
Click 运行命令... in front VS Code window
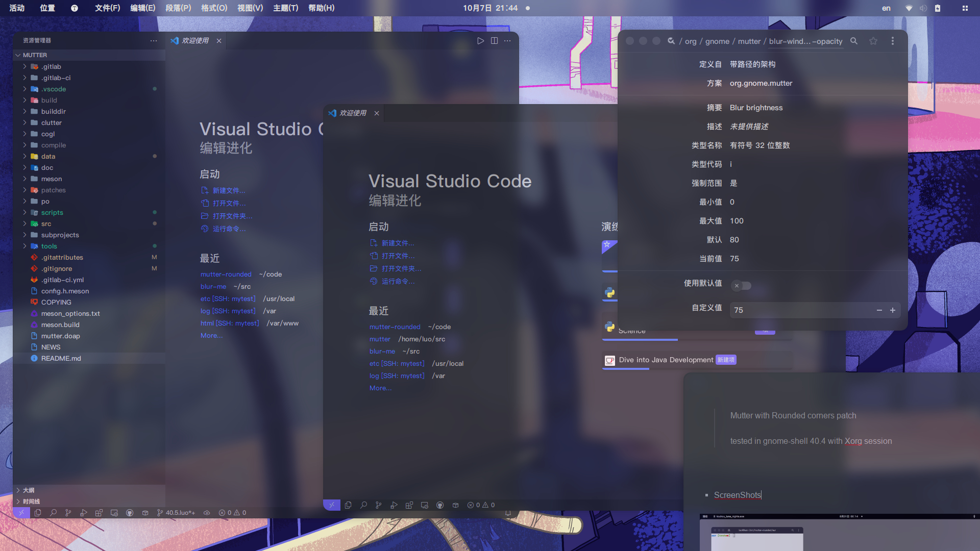click(x=392, y=281)
